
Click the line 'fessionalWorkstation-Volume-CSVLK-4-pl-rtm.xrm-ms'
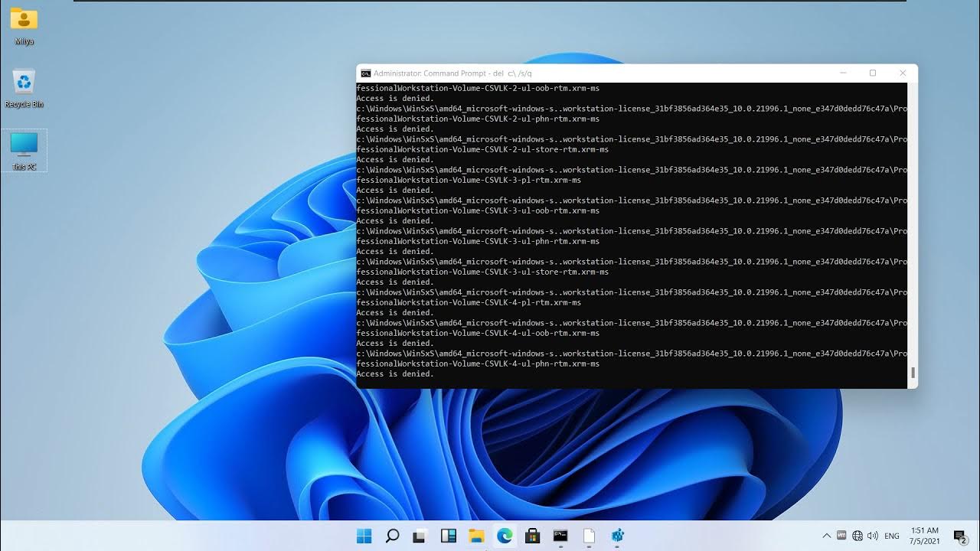coord(469,302)
